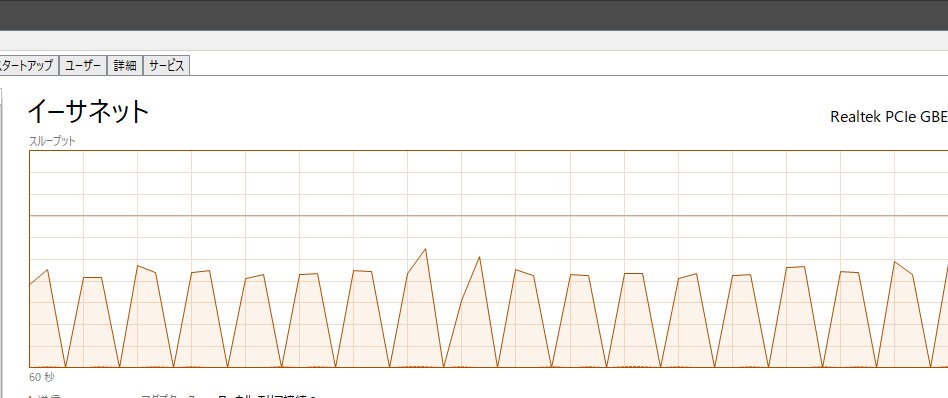This screenshot has width=948, height=398.
Task: Click the 60 秒 axis label
Action: click(x=42, y=377)
